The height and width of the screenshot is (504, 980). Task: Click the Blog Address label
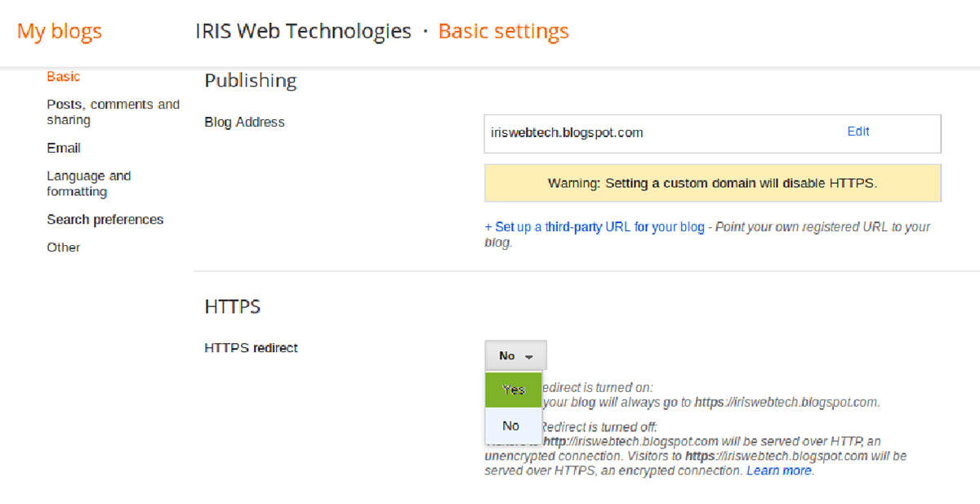pos(245,123)
